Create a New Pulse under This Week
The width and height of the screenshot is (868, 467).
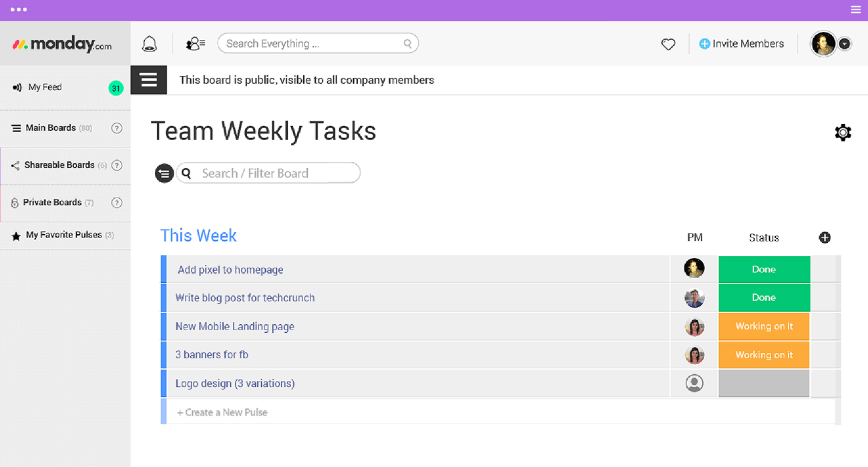(222, 412)
